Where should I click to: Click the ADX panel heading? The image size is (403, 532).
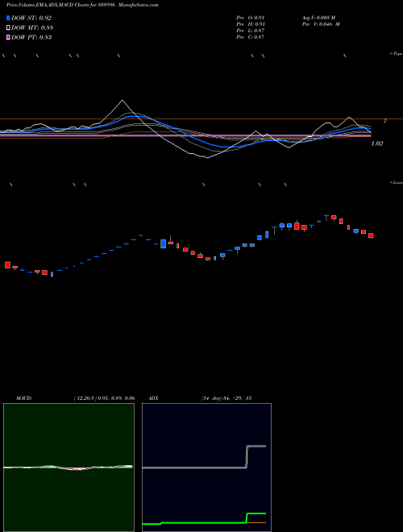click(x=153, y=398)
